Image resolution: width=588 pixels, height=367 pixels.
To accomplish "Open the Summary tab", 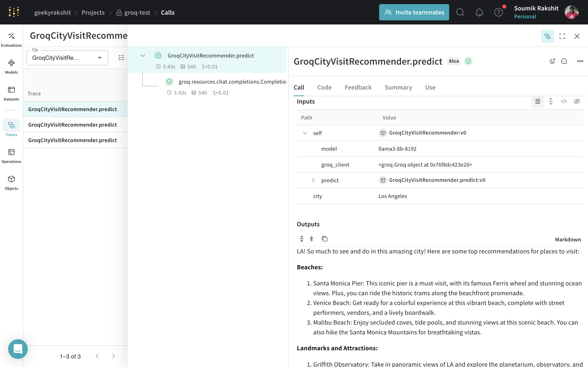I will click(x=398, y=87).
